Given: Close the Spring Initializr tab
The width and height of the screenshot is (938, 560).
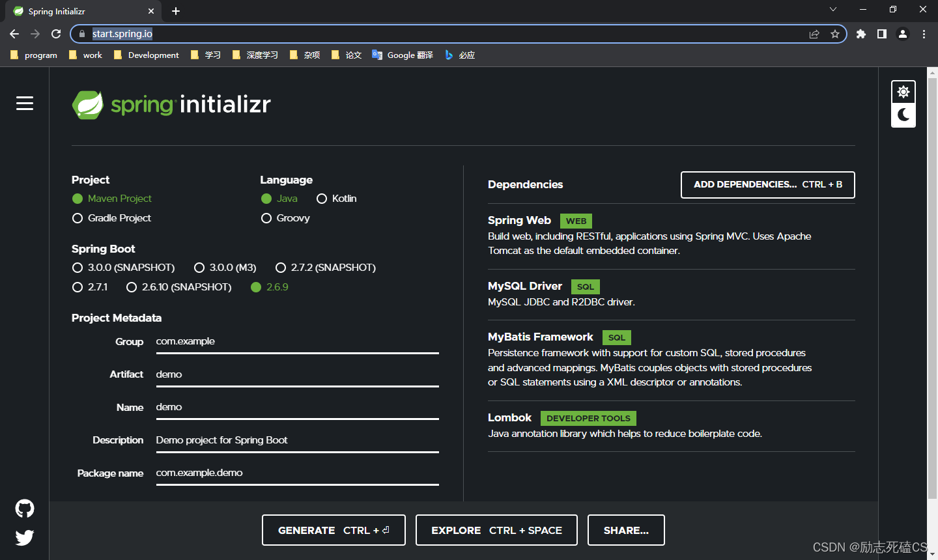Looking at the screenshot, I should [x=151, y=11].
